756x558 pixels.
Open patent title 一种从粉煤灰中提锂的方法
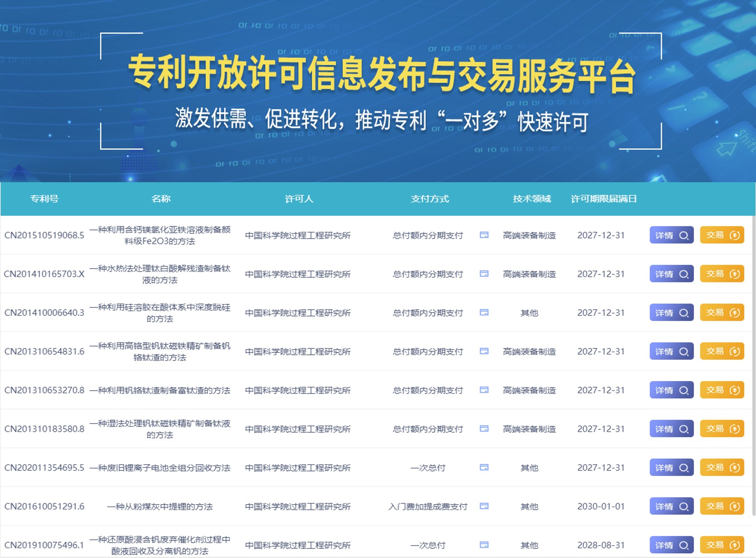point(160,507)
